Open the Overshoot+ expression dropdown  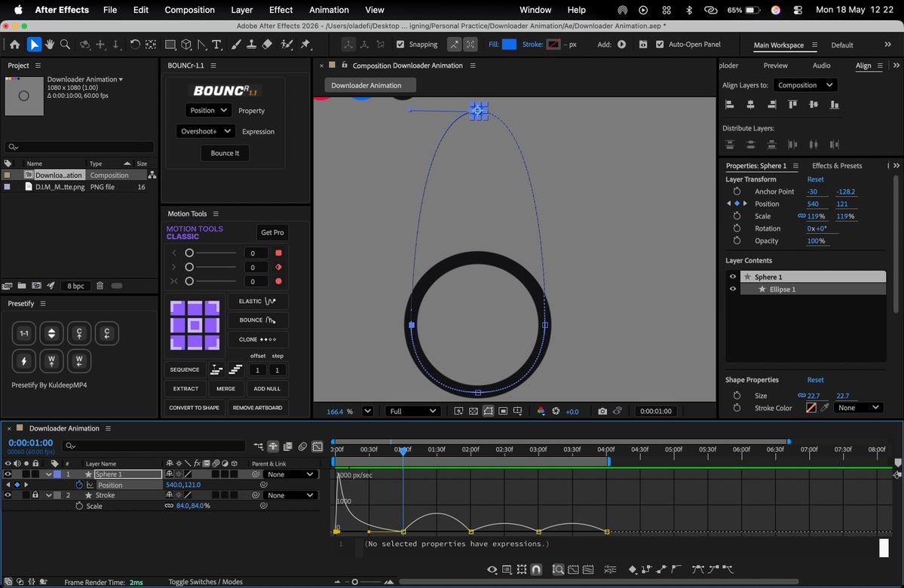205,131
